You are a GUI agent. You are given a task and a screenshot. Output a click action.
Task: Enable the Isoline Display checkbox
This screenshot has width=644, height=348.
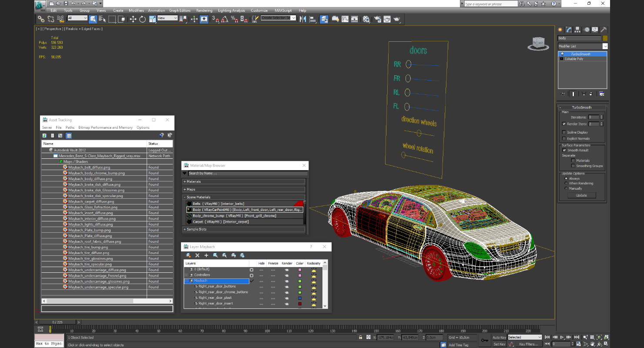(x=564, y=132)
